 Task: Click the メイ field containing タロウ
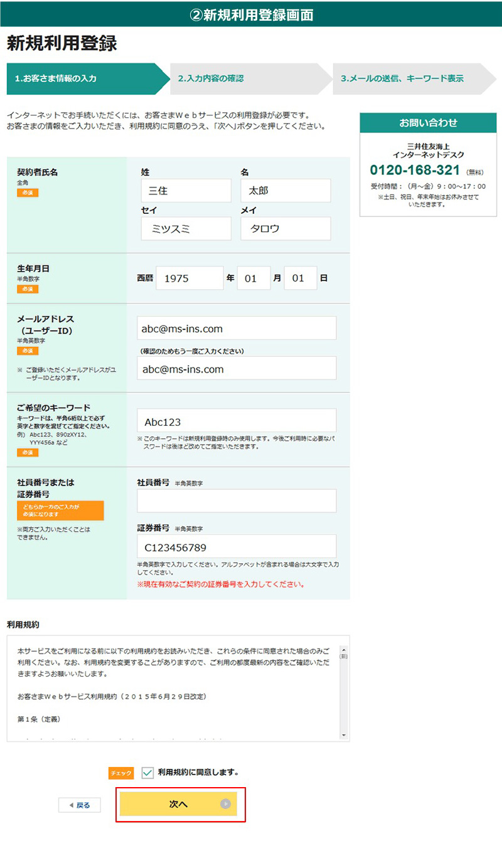click(x=286, y=229)
